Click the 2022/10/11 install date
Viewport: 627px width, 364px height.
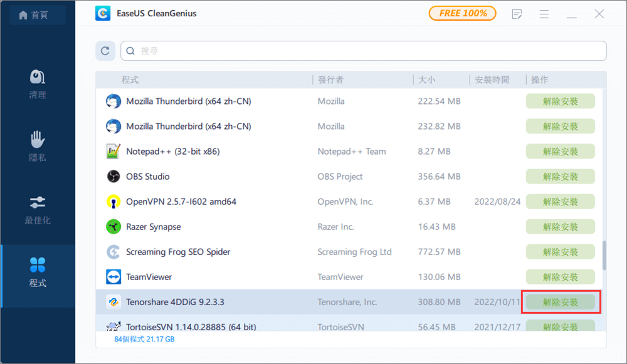pos(497,302)
